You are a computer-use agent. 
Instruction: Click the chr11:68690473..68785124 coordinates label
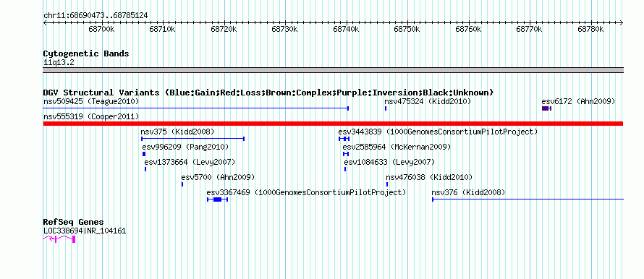click(96, 16)
